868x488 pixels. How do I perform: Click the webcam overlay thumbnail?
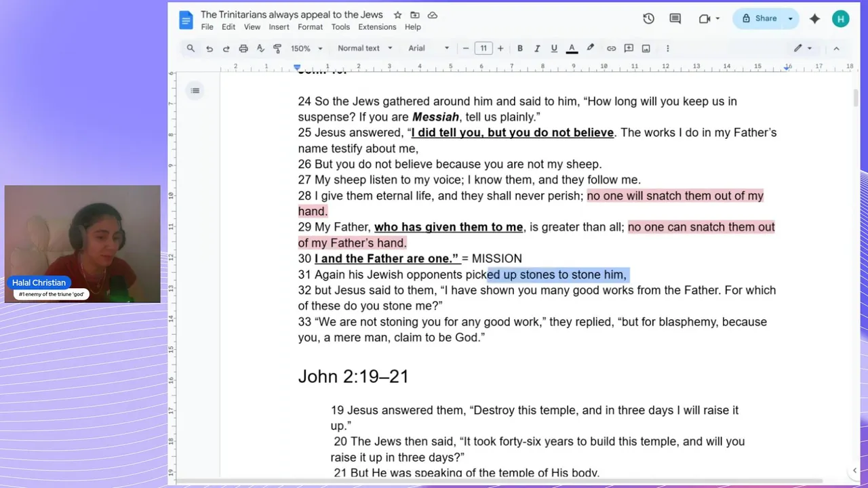pyautogui.click(x=83, y=244)
